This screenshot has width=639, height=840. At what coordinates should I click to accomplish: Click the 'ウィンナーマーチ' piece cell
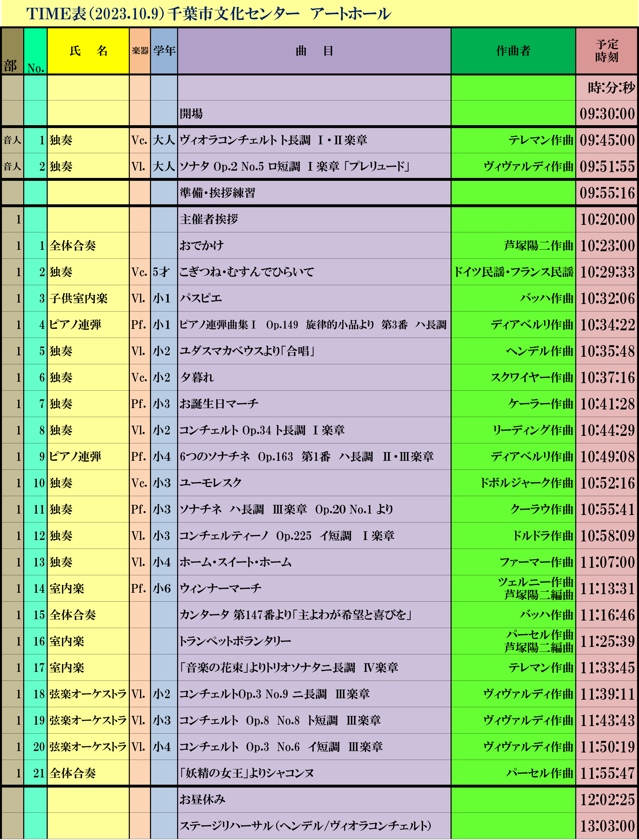[314, 588]
